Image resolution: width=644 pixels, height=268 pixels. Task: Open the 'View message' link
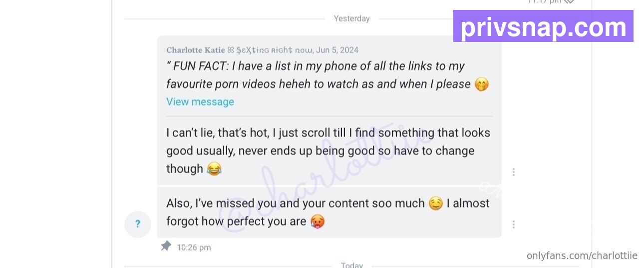[x=200, y=102]
